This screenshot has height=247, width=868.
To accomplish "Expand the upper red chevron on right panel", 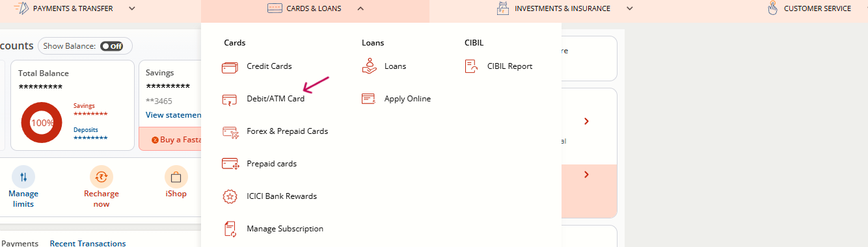I will (586, 122).
